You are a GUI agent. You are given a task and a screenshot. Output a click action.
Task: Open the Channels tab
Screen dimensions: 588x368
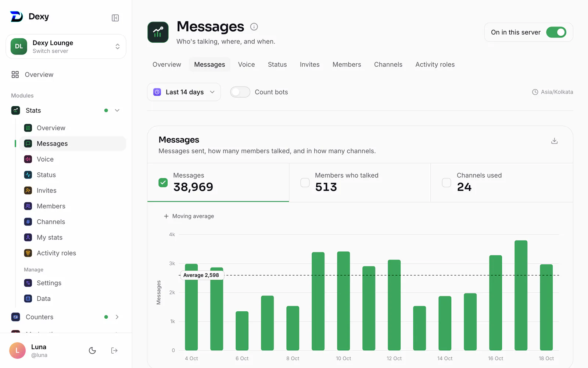[x=388, y=64]
